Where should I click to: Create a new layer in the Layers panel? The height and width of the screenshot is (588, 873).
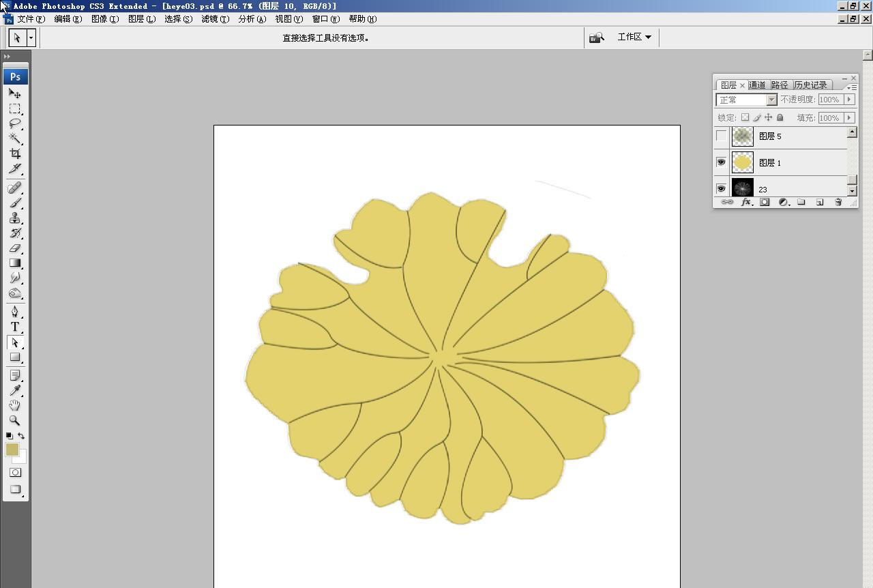(x=820, y=202)
